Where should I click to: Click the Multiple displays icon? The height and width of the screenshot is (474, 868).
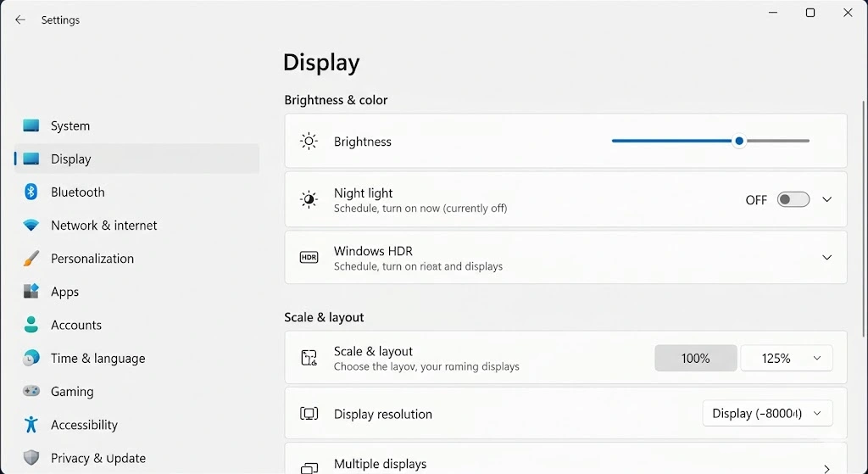pos(309,468)
